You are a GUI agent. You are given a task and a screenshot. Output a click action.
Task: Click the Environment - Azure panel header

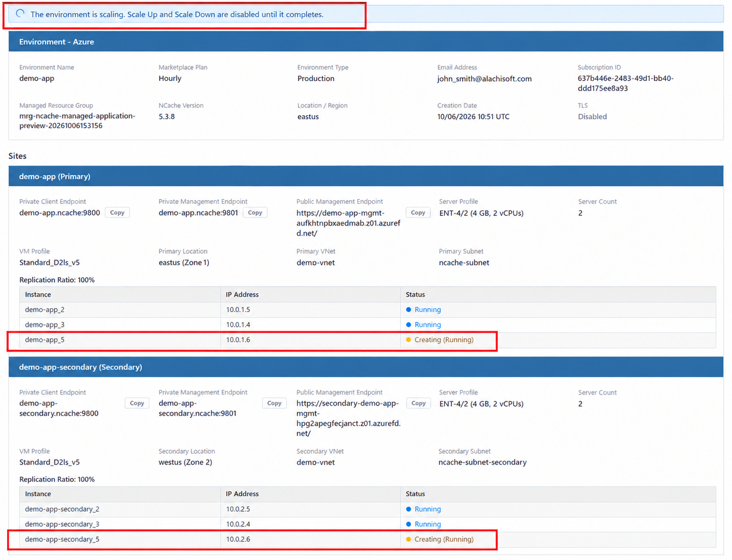point(366,42)
